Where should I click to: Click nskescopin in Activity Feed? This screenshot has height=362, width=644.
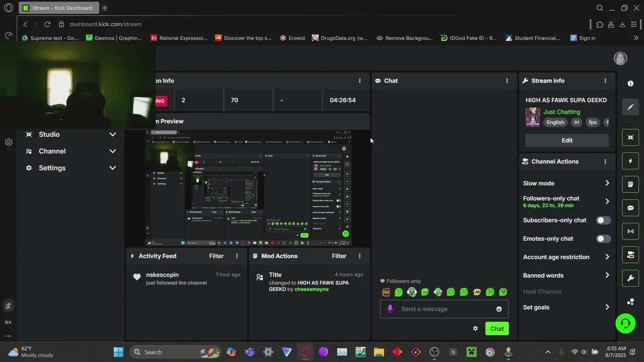click(x=163, y=275)
